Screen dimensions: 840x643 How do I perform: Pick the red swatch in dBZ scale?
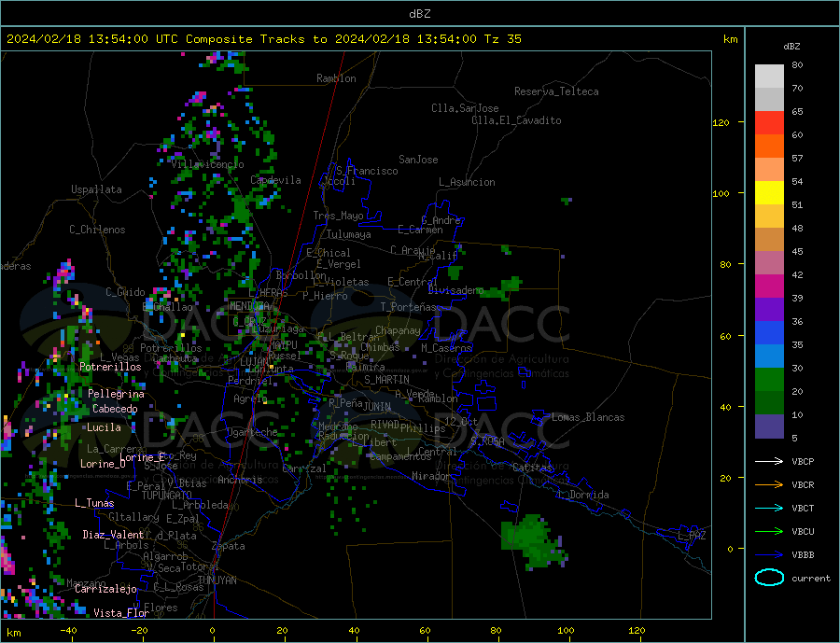(769, 122)
